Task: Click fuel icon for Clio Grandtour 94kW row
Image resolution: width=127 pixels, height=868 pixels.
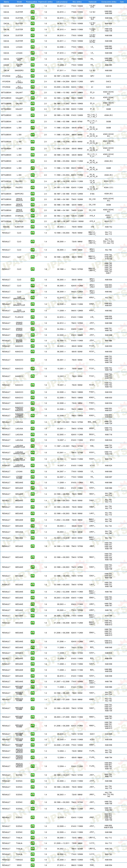Action: click(32, 311)
